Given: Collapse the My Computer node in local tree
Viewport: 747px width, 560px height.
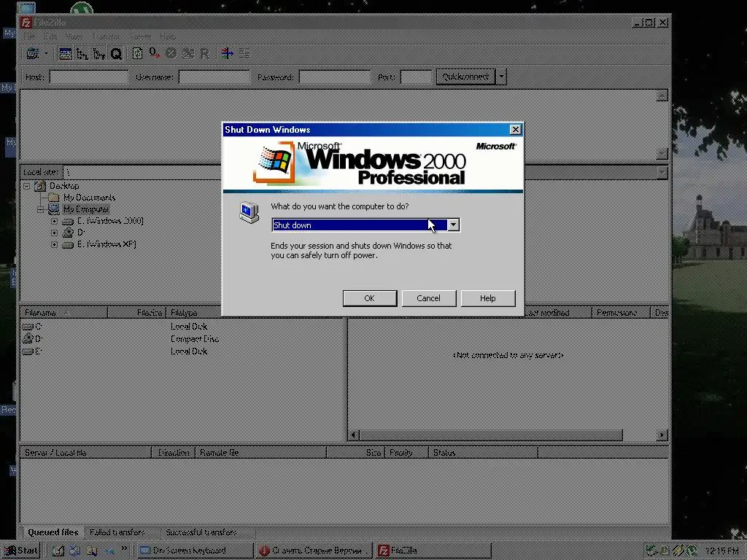Looking at the screenshot, I should pos(41,209).
